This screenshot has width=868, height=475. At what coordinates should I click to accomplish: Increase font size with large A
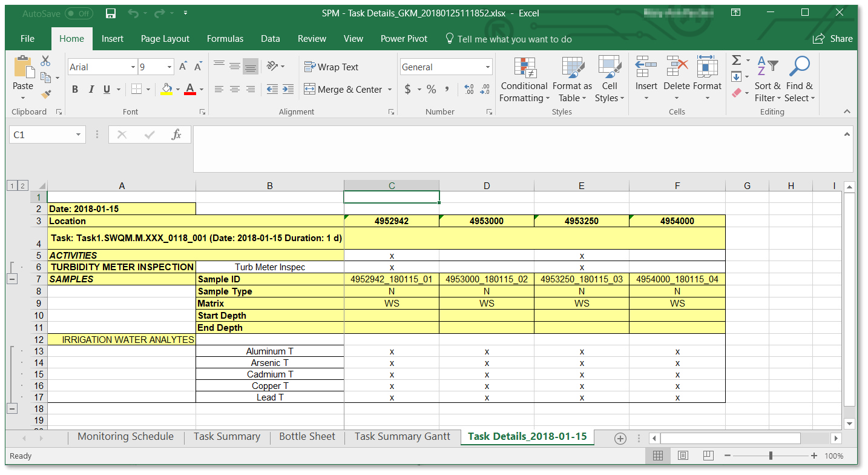(183, 67)
